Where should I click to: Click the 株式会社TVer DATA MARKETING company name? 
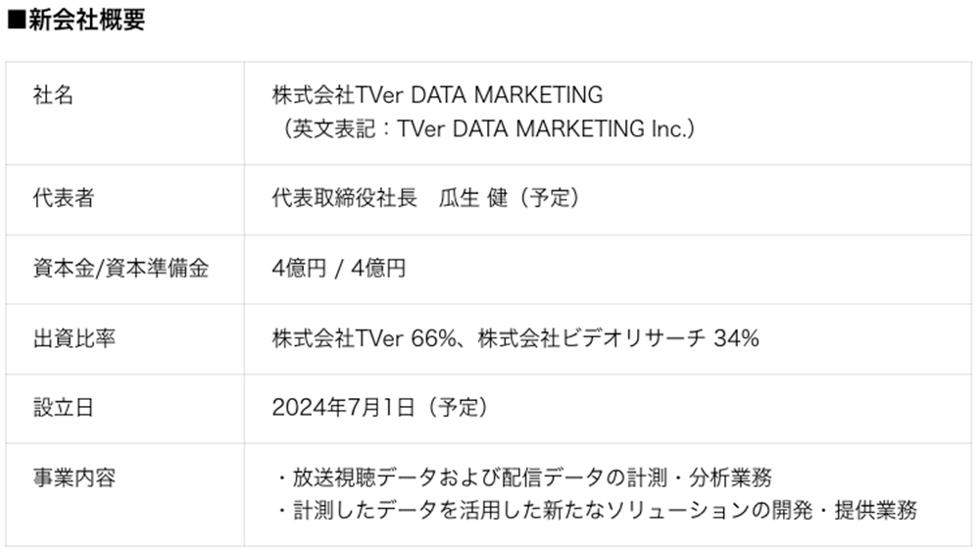point(437,95)
